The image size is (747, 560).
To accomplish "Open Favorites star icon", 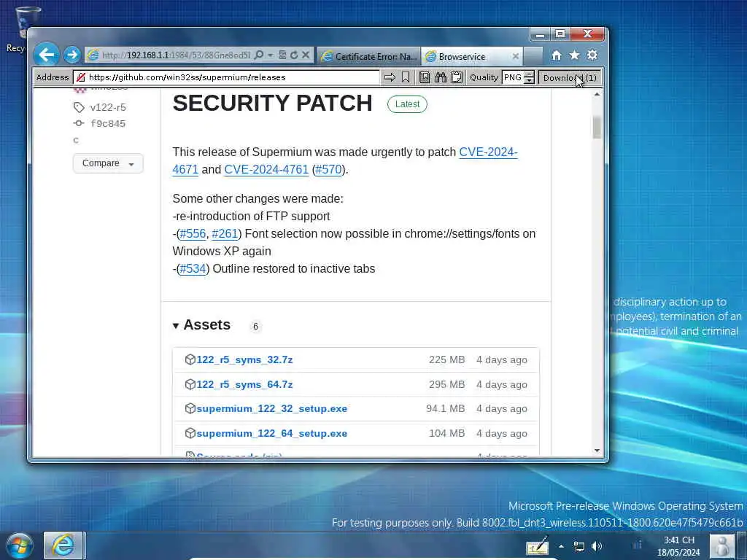I will point(574,55).
